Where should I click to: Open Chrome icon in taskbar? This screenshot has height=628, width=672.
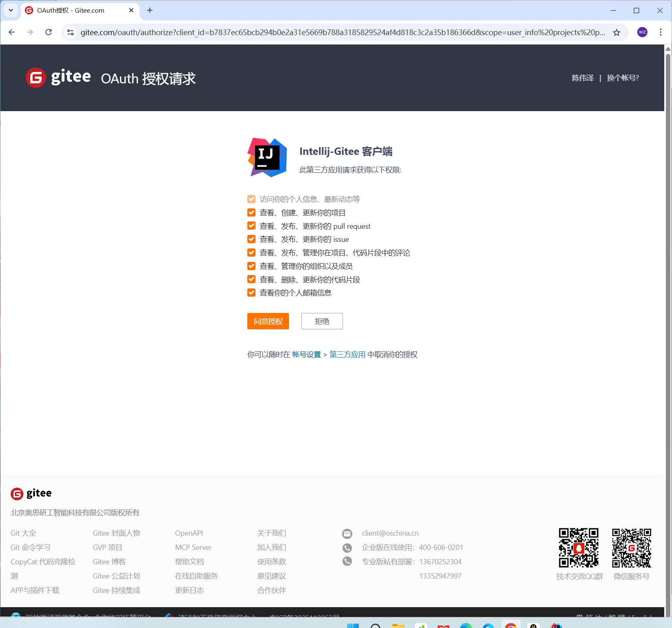tap(511, 625)
